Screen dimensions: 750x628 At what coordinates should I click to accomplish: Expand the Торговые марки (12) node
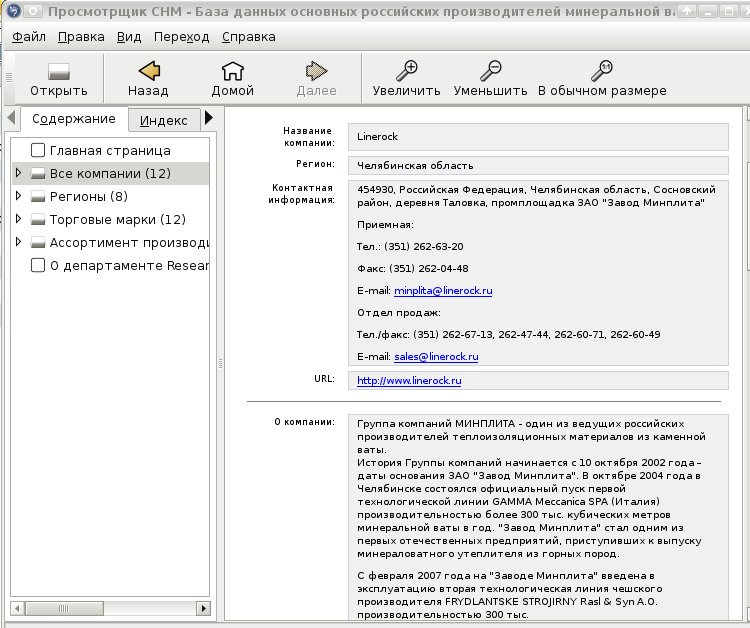18,219
